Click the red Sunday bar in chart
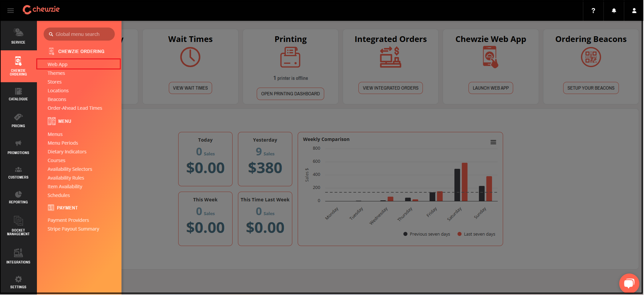The width and height of the screenshot is (644, 295). [489, 189]
